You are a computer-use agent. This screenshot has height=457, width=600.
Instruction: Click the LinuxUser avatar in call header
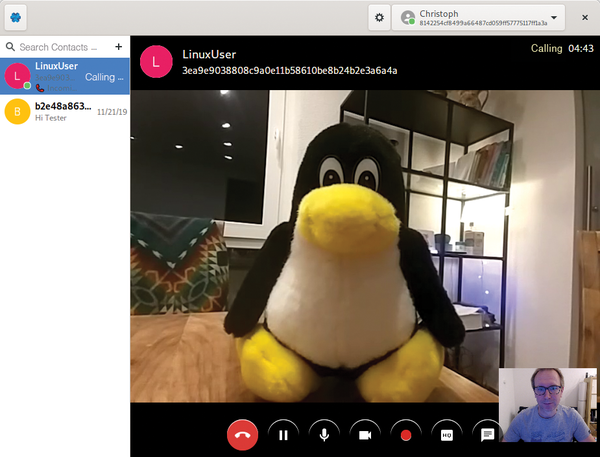coord(156,62)
